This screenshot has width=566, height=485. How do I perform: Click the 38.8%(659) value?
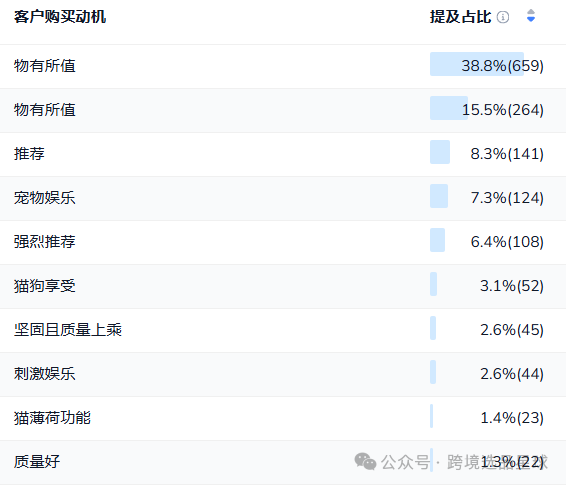point(502,66)
